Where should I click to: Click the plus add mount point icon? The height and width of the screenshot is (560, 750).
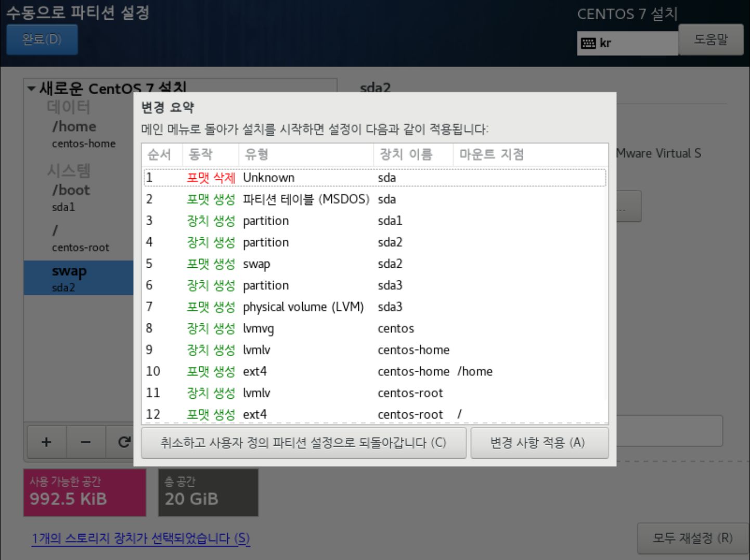tap(46, 442)
